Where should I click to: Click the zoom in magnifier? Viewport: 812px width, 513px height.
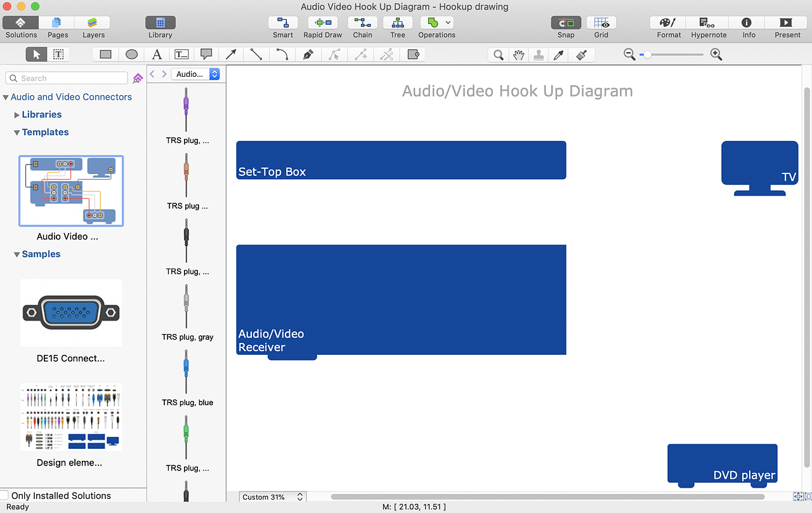716,55
